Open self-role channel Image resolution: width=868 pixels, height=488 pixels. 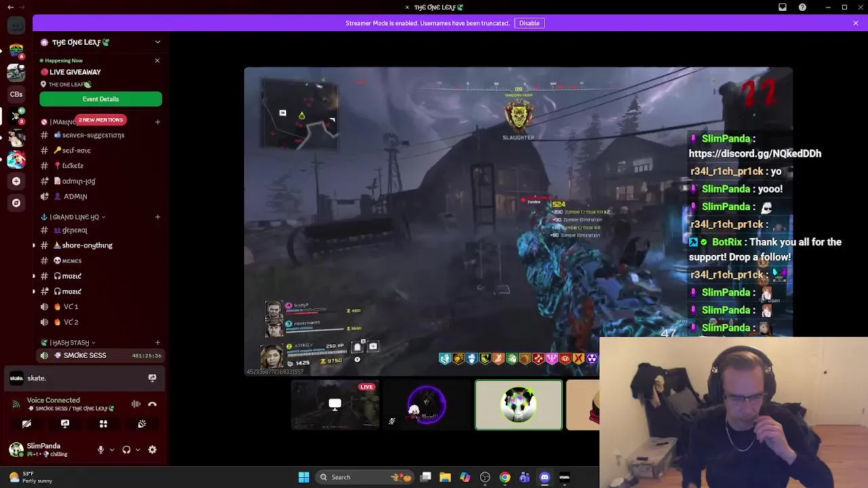pos(100,150)
